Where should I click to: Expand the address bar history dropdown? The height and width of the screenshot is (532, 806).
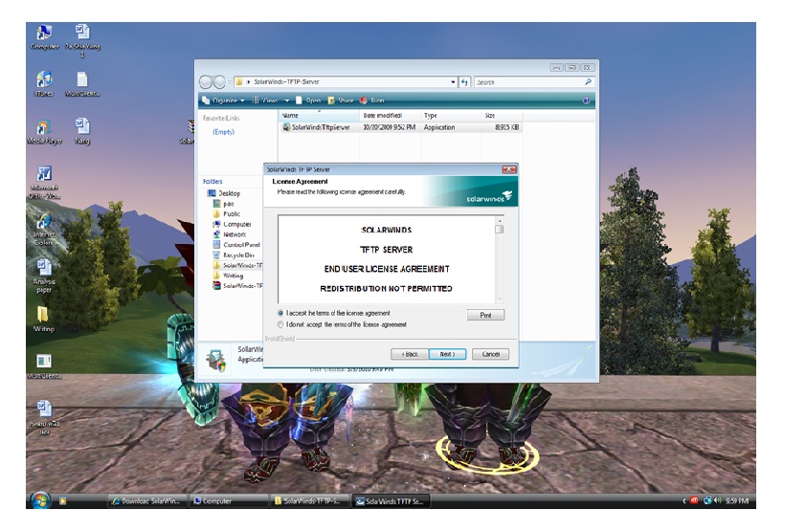[453, 81]
